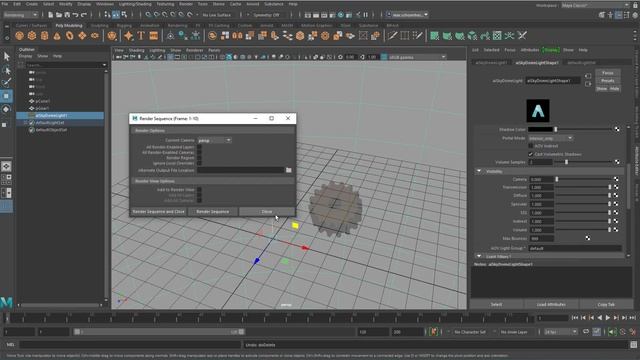This screenshot has height=360, width=640.
Task: Click the black Shadow Color swatch
Action: pyautogui.click(x=540, y=129)
